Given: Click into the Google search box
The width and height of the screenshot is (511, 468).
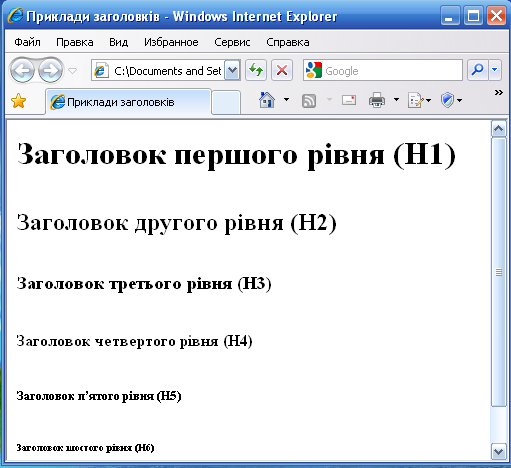Looking at the screenshot, I should pyautogui.click(x=383, y=70).
